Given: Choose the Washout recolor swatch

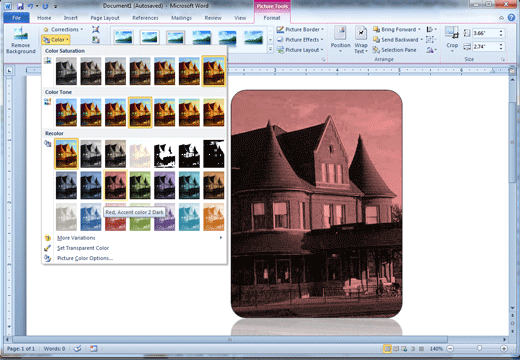Looking at the screenshot, I should click(140, 154).
